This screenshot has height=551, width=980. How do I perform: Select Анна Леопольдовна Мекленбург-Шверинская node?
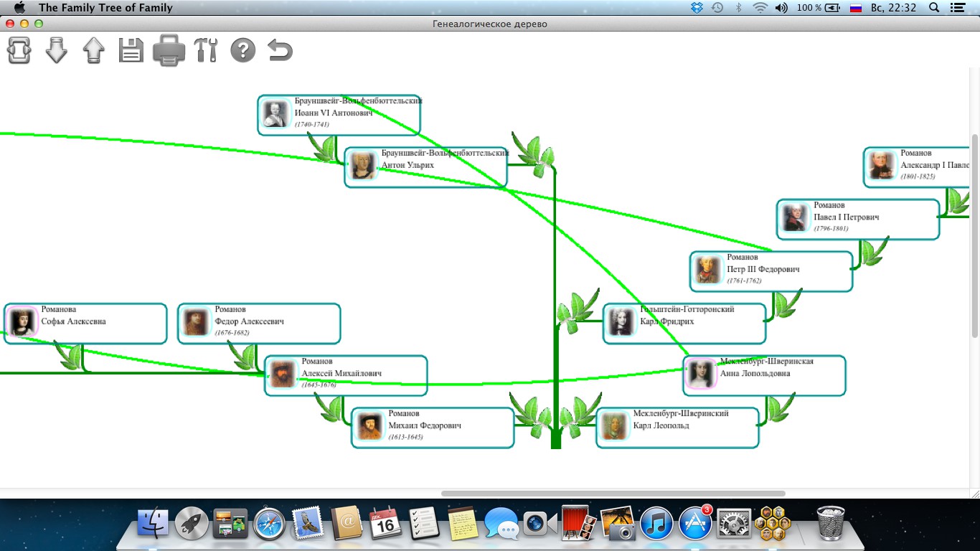tap(764, 375)
